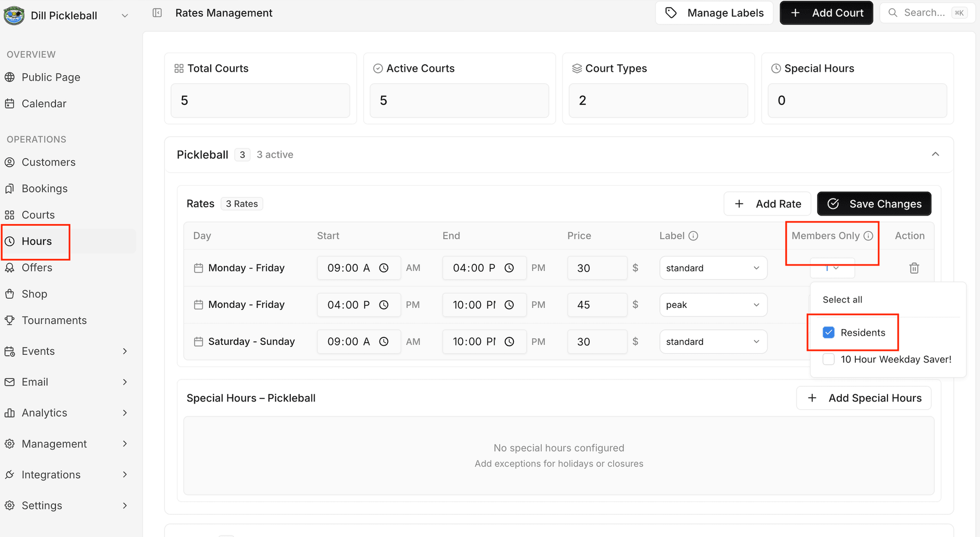Uncheck the Residents checkbox
The height and width of the screenshot is (537, 980).
(829, 332)
